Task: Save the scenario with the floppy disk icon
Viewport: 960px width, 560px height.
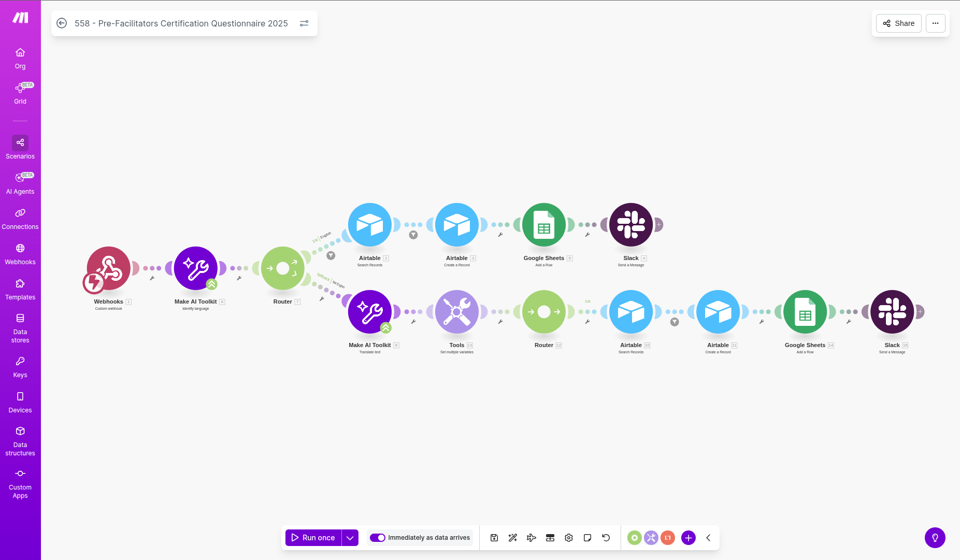Action: tap(494, 538)
